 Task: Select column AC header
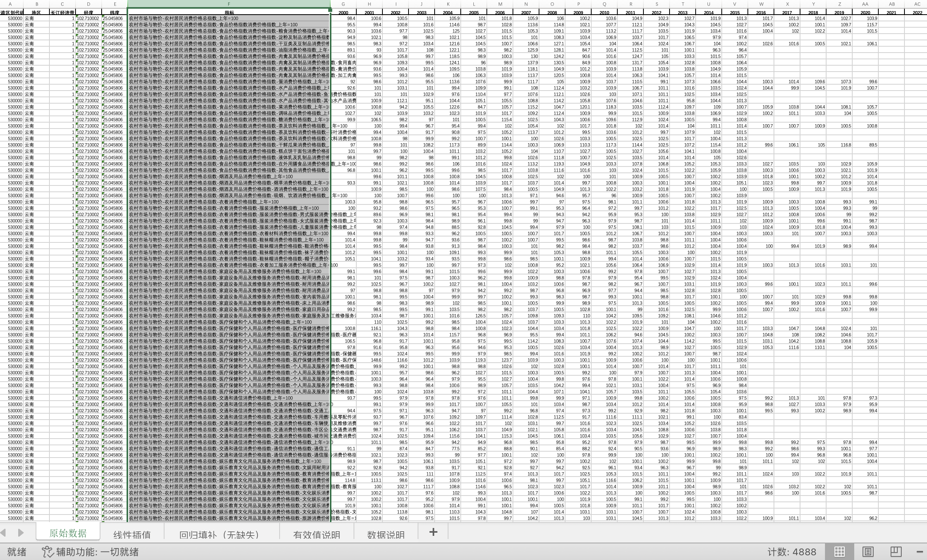pos(917,4)
